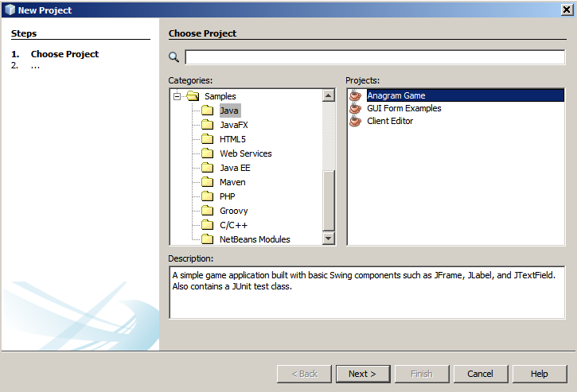
Task: Cancel the New Project wizard
Action: pos(480,374)
